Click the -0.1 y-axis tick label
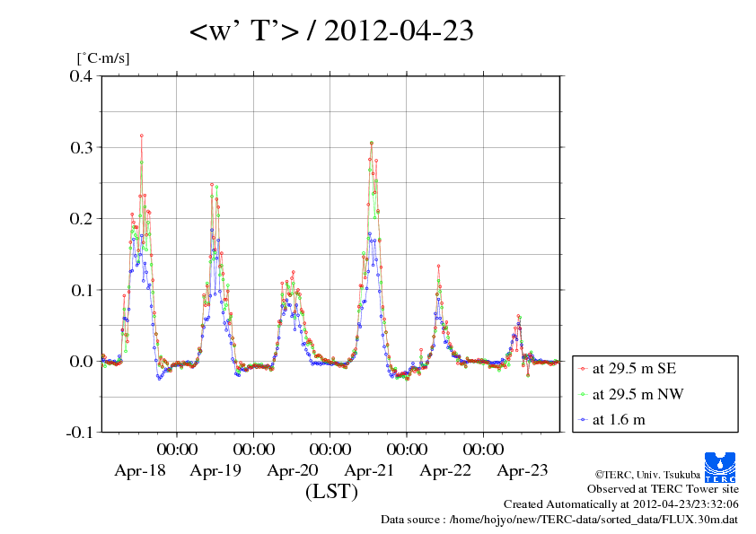Screen dimensions: 756x534 79,433
